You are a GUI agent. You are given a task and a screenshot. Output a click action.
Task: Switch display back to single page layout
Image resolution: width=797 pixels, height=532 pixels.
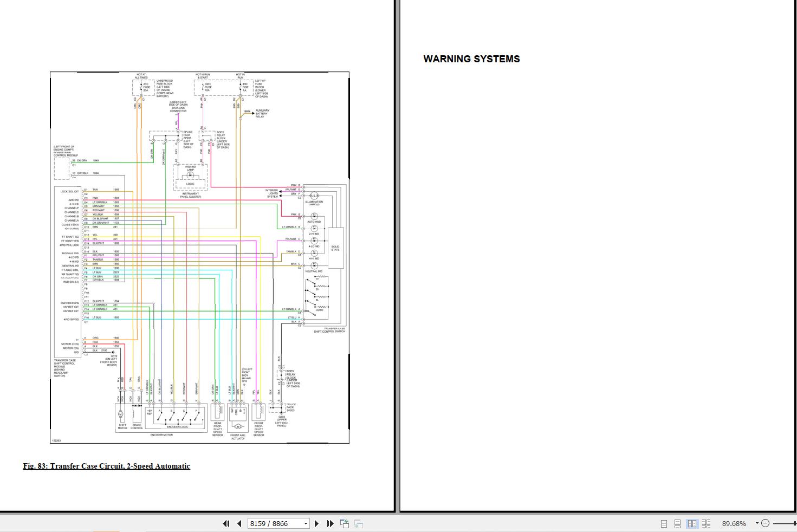(x=664, y=523)
